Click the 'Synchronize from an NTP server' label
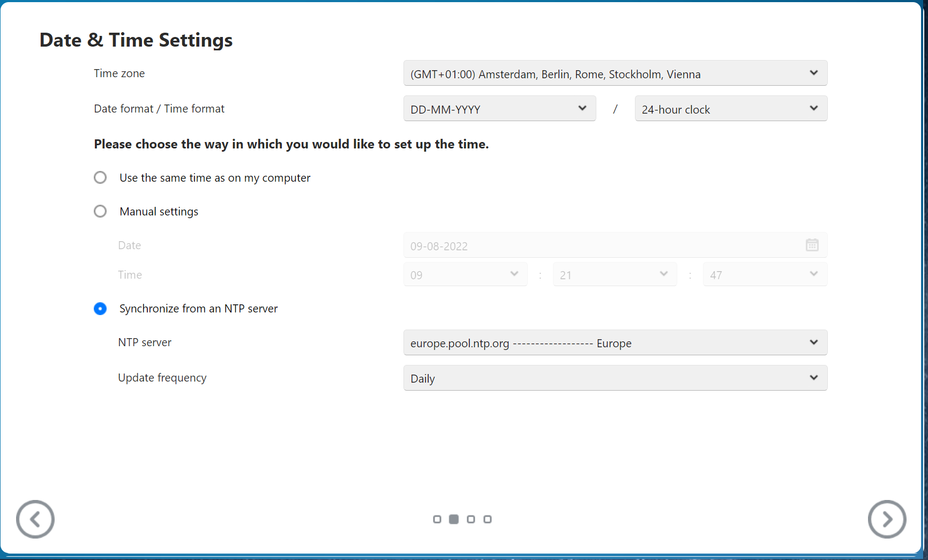928x560 pixels. 198,309
